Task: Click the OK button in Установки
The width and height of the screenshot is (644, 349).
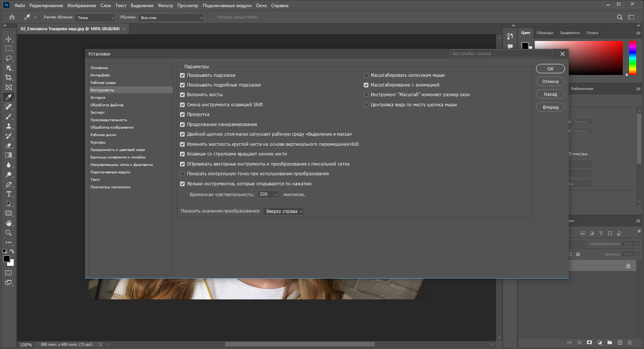Action: 550,69
